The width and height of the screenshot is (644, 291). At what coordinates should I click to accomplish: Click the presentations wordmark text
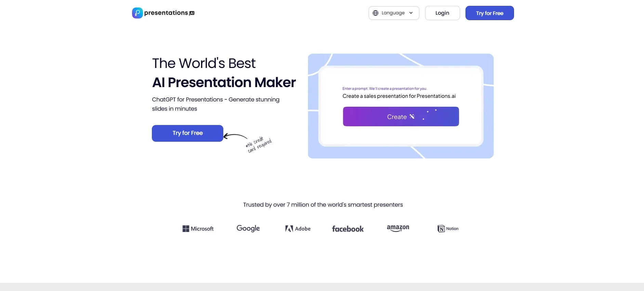[x=166, y=13]
